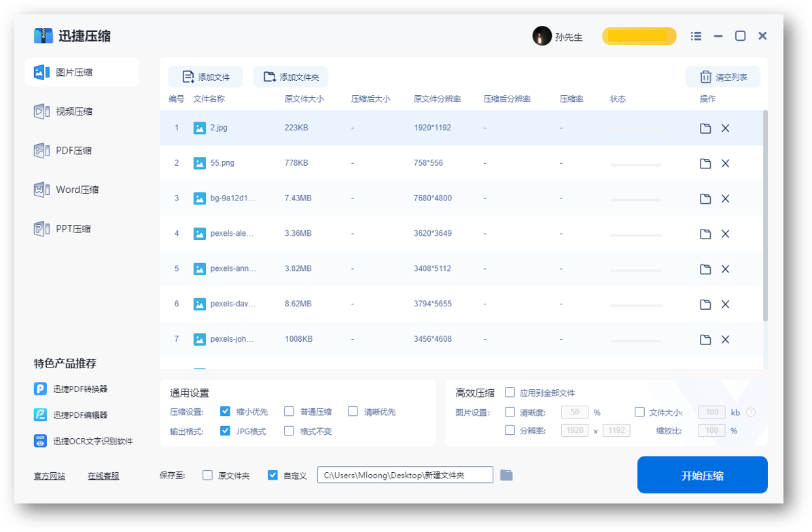Viewport: 812px width, 532px height.
Task: Toggle JPG格式 output format
Action: point(225,431)
